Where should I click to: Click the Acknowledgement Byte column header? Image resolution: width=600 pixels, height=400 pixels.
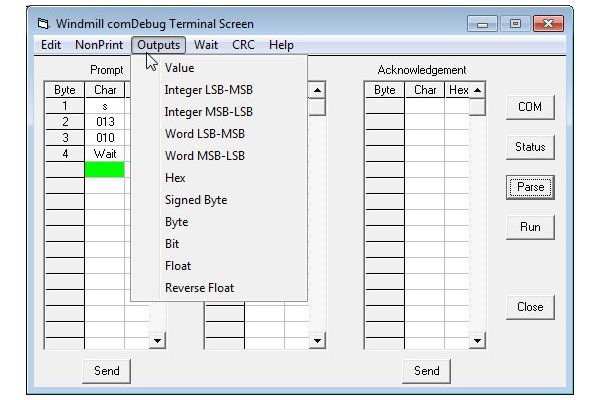(x=385, y=90)
